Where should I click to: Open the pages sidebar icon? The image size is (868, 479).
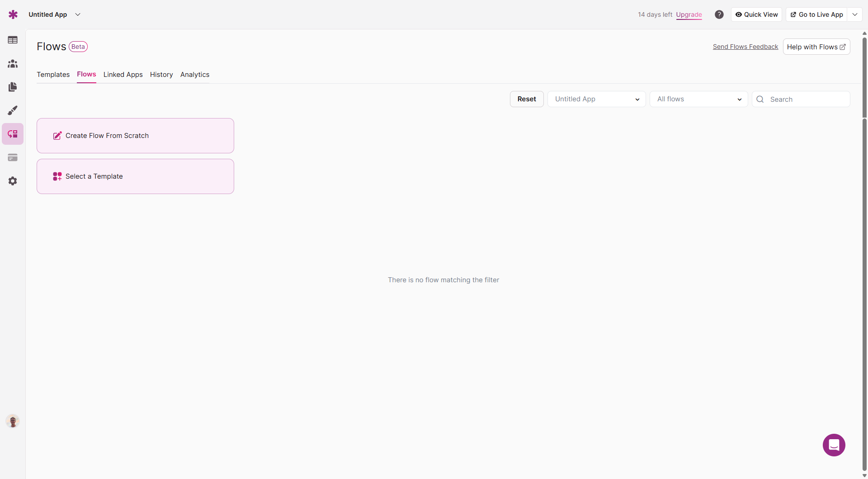pos(13,87)
